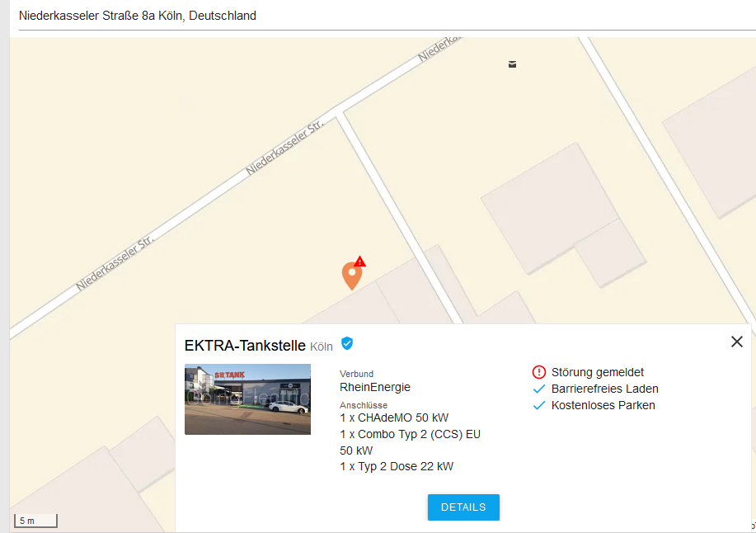Close the EKTRA-Tankstelle info card

click(737, 342)
